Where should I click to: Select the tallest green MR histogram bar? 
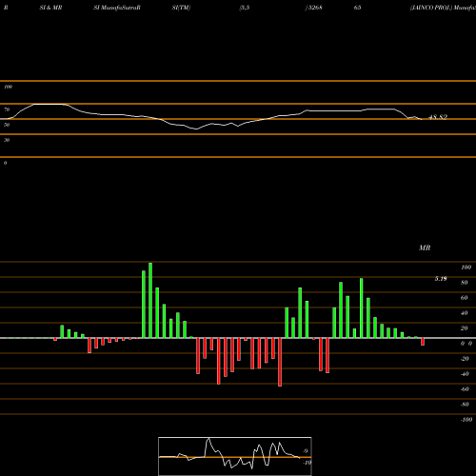(150, 300)
